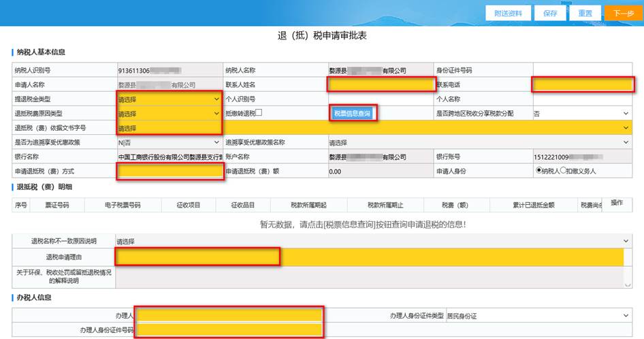This screenshot has width=644, height=339.
Task: Toggle the 抵缴转退税 checkbox
Action: [259, 113]
